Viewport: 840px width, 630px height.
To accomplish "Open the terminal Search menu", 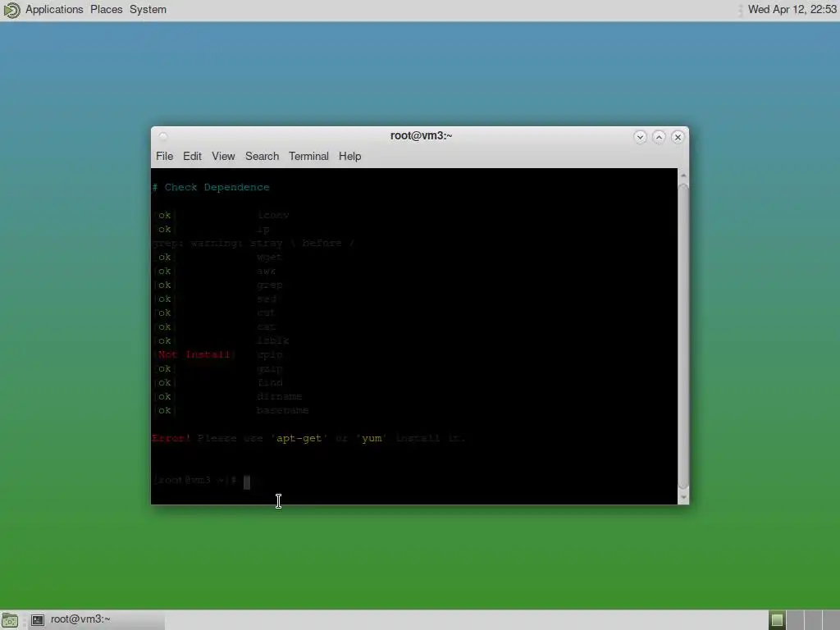I will click(262, 156).
